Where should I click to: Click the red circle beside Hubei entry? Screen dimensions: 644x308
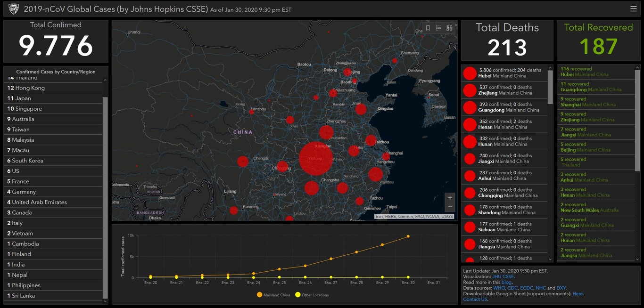pyautogui.click(x=470, y=73)
